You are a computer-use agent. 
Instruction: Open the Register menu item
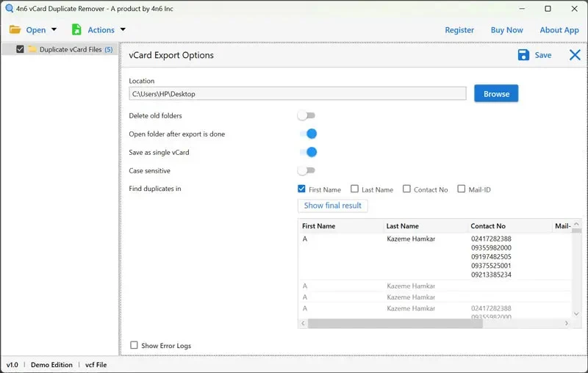pyautogui.click(x=459, y=30)
